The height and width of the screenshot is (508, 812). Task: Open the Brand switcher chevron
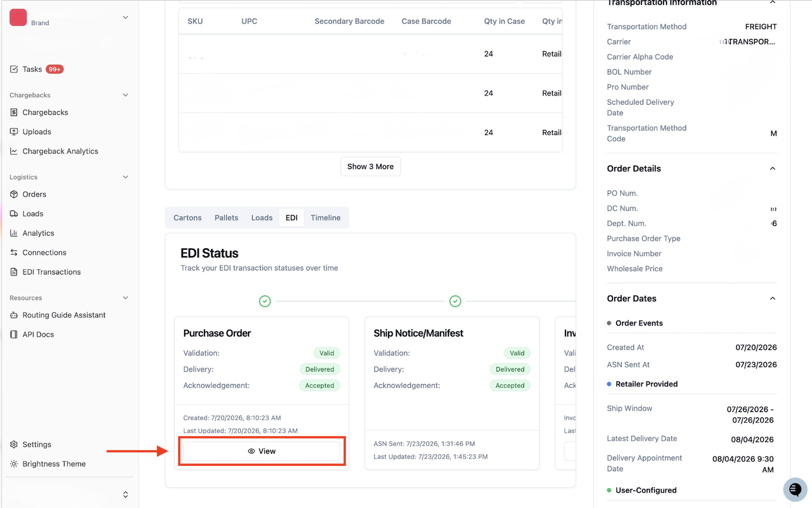pos(125,17)
